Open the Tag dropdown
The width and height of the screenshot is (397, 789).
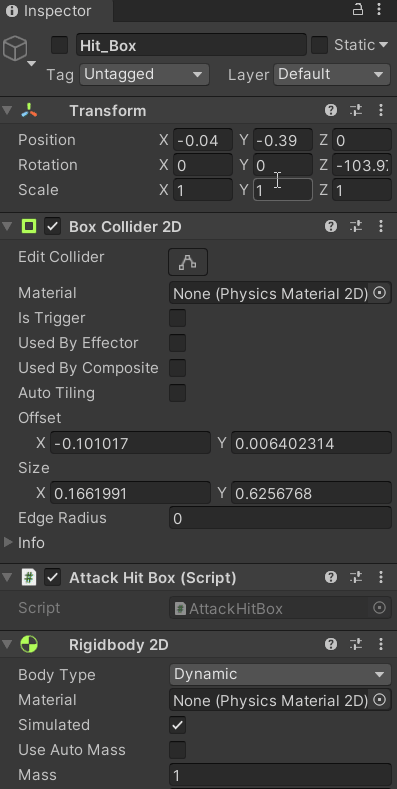[144, 74]
